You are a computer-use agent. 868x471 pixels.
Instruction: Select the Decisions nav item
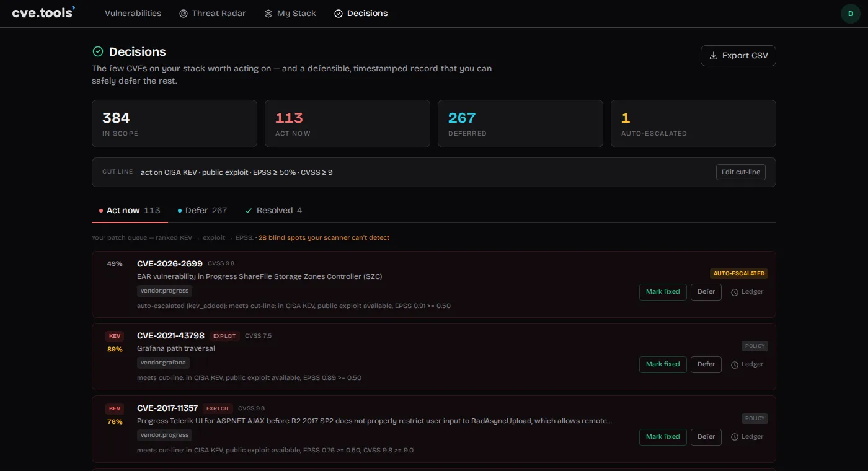click(361, 13)
